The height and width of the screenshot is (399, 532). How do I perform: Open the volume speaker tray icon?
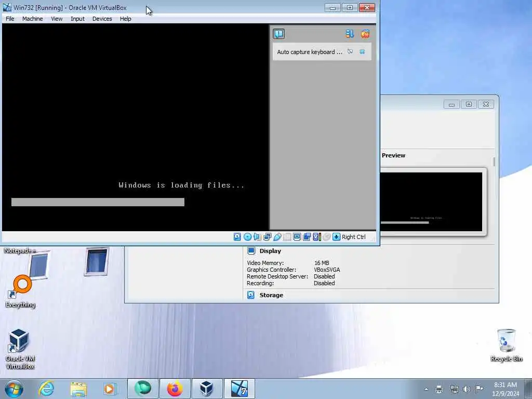click(x=467, y=389)
